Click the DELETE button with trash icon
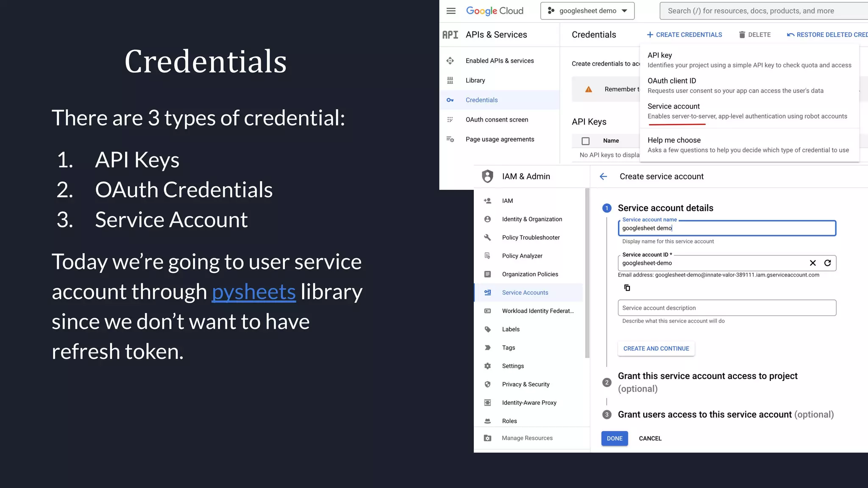Screen dimensions: 868x488 pos(755,35)
